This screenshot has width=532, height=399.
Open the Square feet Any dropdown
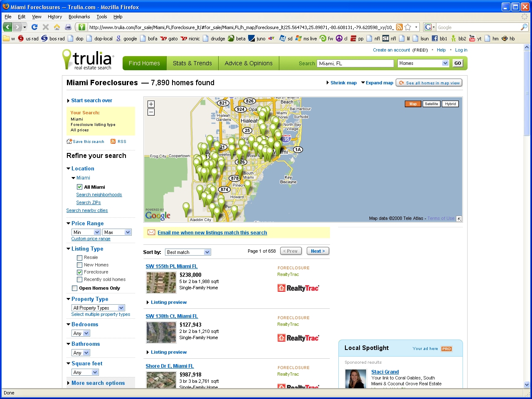[85, 372]
